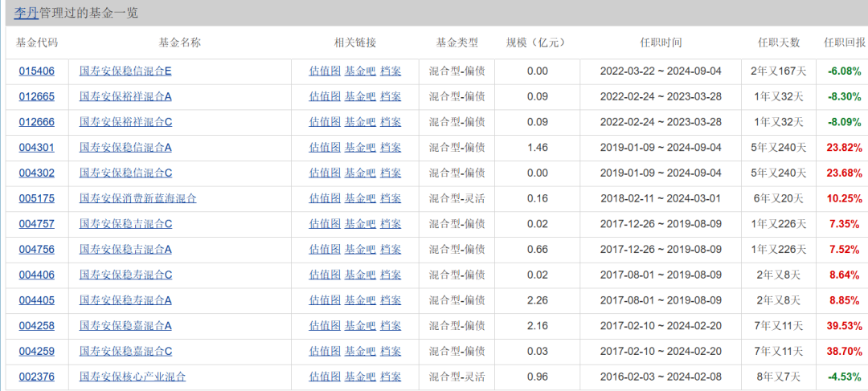868x391 pixels.
Task: Open 基金吧 for 国寿安保稳寿混合C
Action: click(x=360, y=275)
